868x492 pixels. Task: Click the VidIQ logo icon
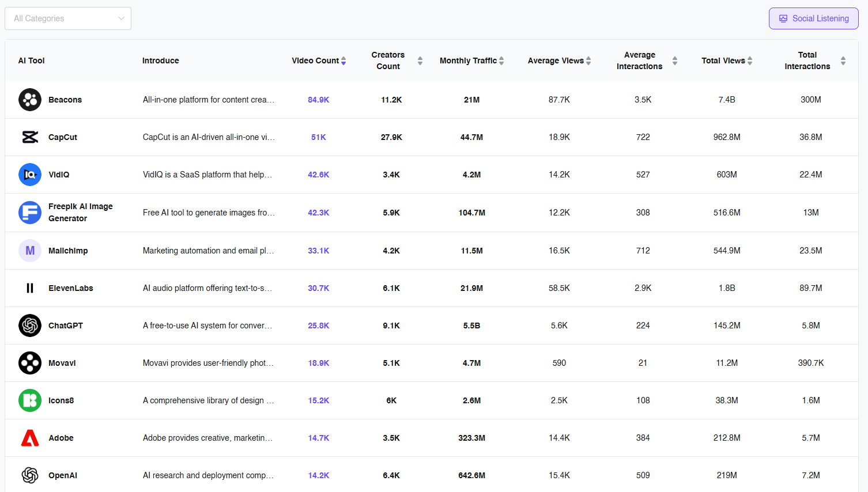[30, 175]
